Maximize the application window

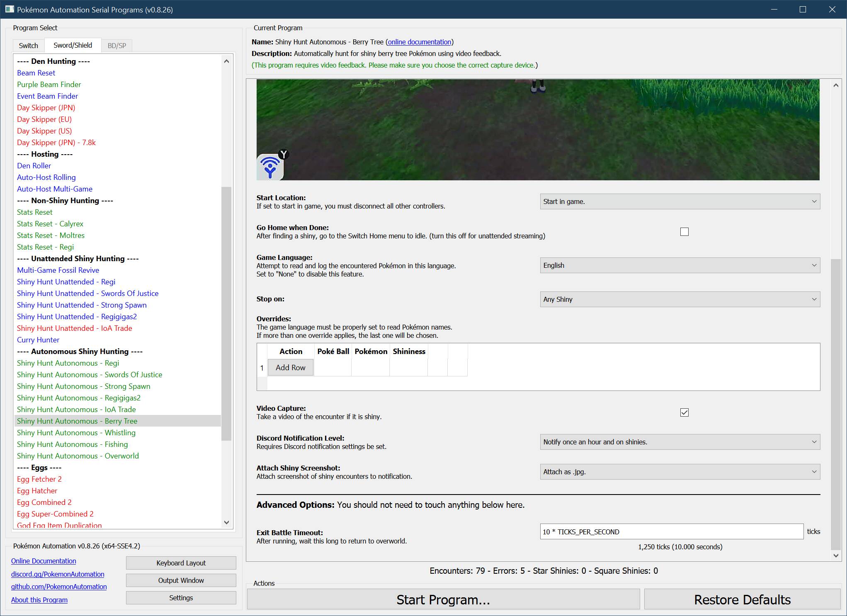(803, 9)
